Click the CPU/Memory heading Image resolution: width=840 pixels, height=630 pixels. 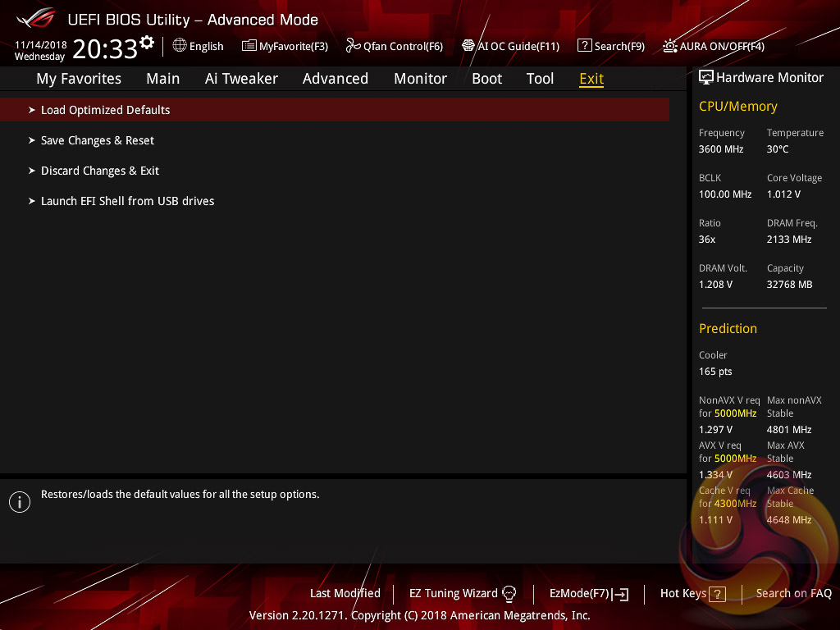point(737,107)
